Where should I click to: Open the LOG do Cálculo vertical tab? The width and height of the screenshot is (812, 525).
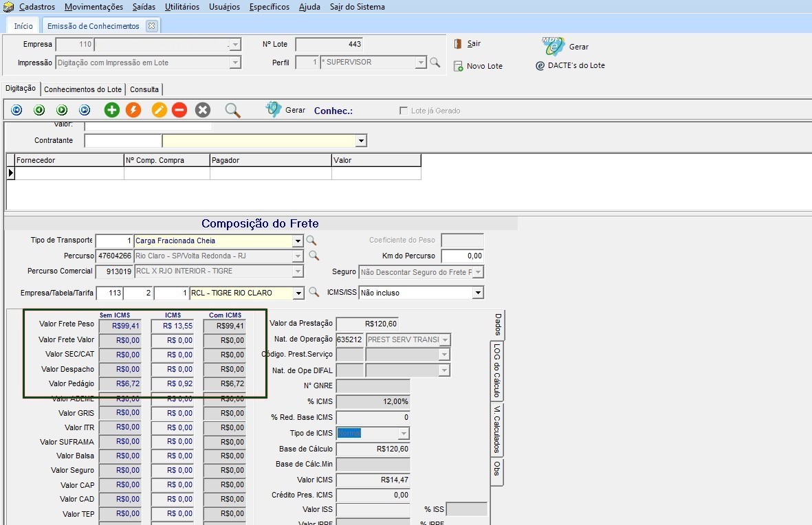tap(496, 370)
